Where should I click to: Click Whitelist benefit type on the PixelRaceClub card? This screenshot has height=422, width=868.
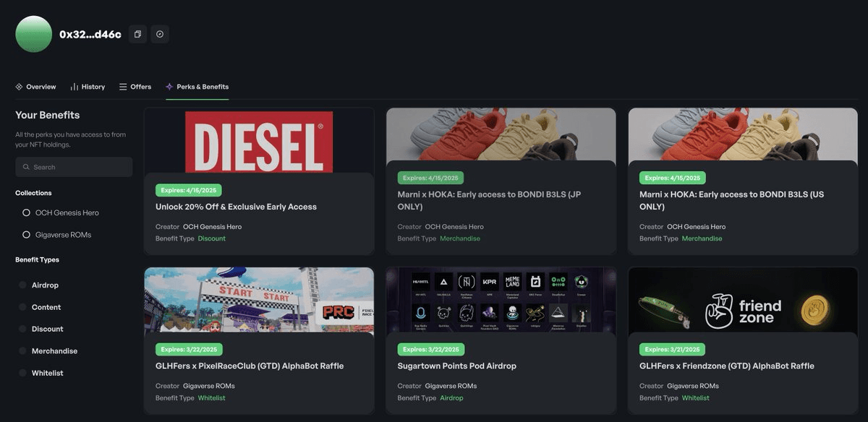point(212,398)
